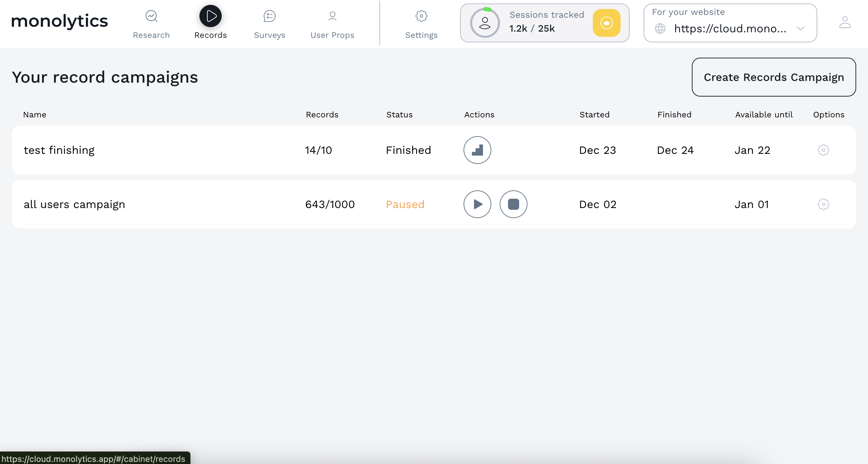This screenshot has width=868, height=464.
Task: Click the yellow crown upgrade icon
Action: [x=606, y=23]
